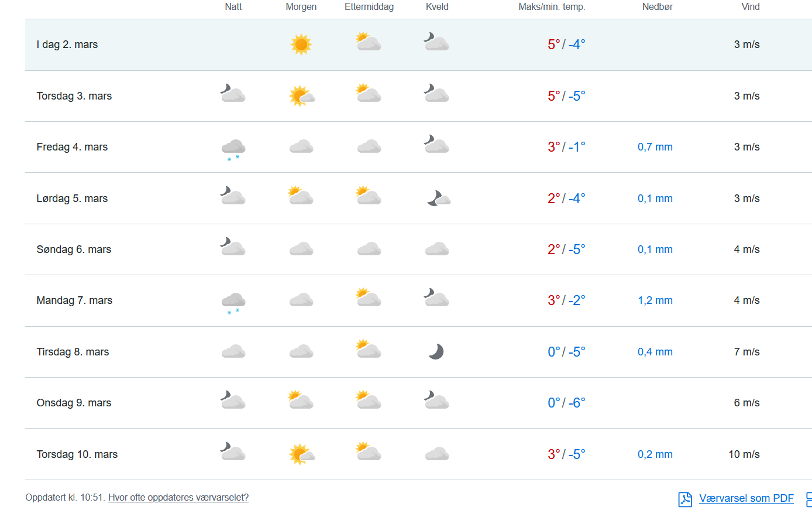The width and height of the screenshot is (812, 510).
Task: Click the 10 m/s wind value for Torsdag 10. mars
Action: 744,454
